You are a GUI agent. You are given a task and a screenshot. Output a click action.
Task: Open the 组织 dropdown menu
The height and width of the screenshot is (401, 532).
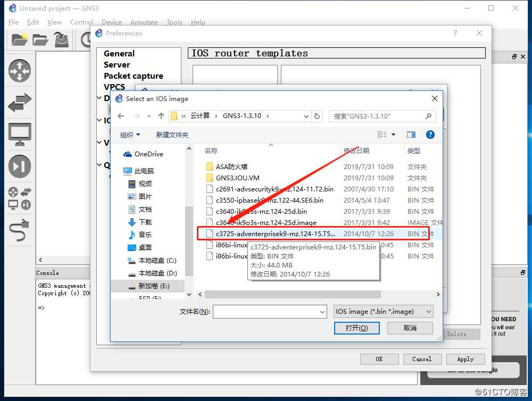(x=130, y=135)
